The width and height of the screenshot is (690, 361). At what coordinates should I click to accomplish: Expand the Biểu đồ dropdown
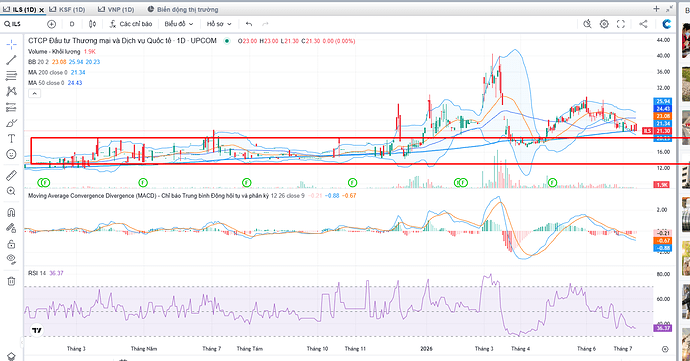[179, 24]
